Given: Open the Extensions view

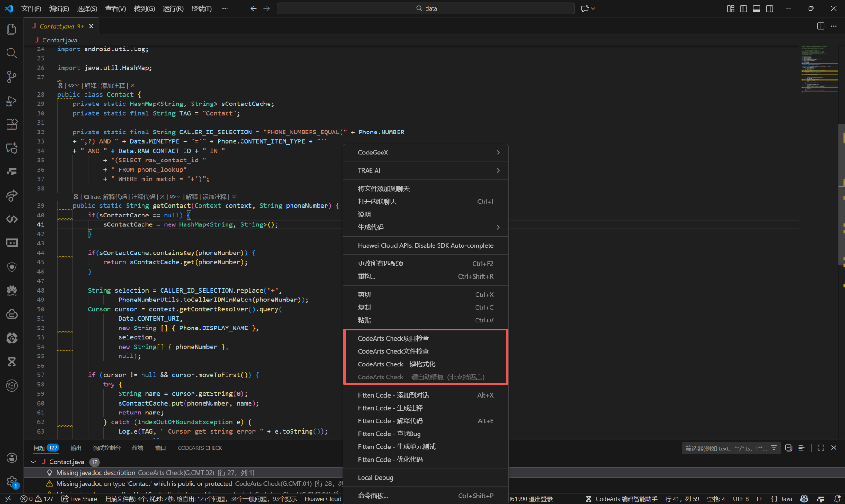Looking at the screenshot, I should (12, 124).
